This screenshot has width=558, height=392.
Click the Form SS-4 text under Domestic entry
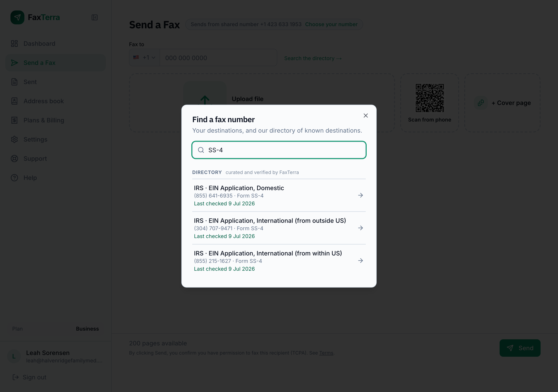coord(250,196)
